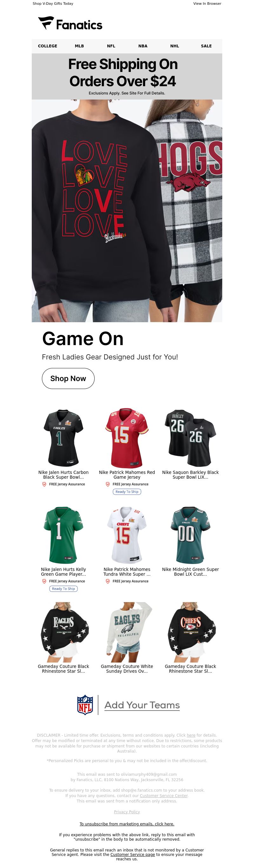Click Jersey Assurance shield under Mahomes Red jersey
This screenshot has width=254, height=868.
point(108,484)
